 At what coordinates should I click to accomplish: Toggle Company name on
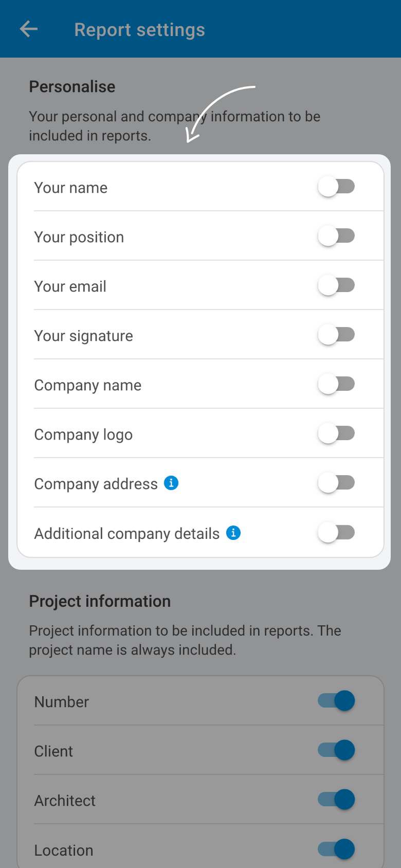tap(336, 384)
